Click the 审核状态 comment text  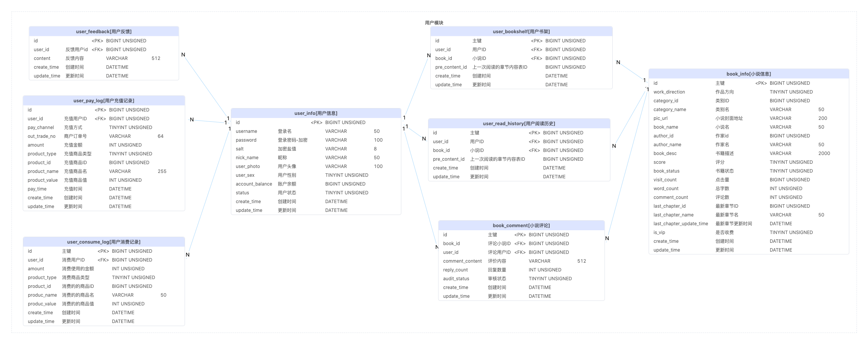click(497, 279)
